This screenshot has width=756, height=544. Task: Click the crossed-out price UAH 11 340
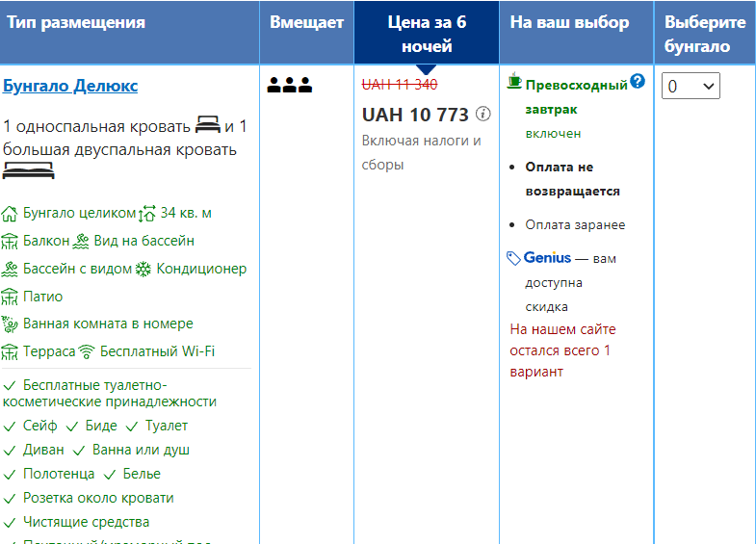click(400, 84)
